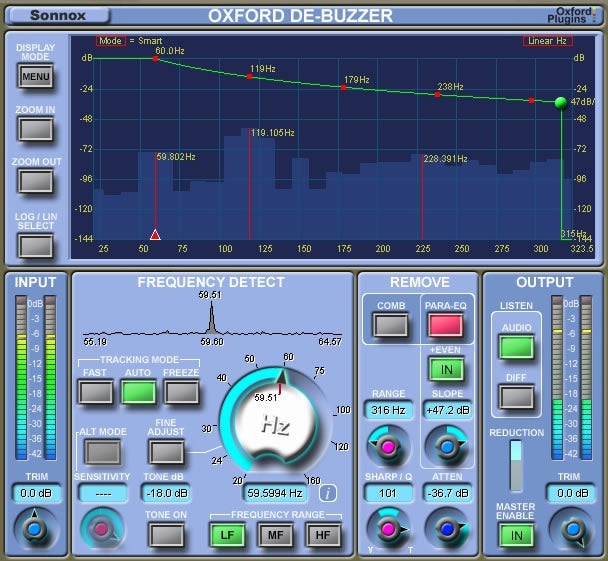The width and height of the screenshot is (608, 561).
Task: Click the info icon near frequency field
Action: pyautogui.click(x=328, y=492)
